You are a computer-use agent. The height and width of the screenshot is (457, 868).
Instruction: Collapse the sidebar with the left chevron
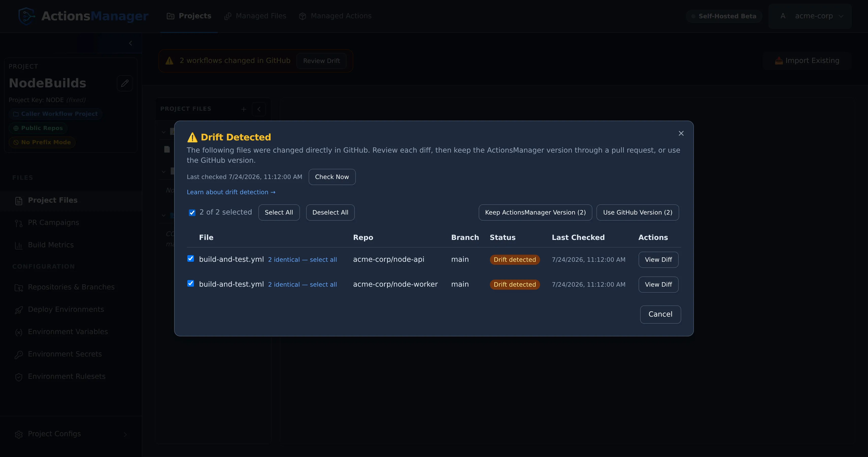(130, 43)
